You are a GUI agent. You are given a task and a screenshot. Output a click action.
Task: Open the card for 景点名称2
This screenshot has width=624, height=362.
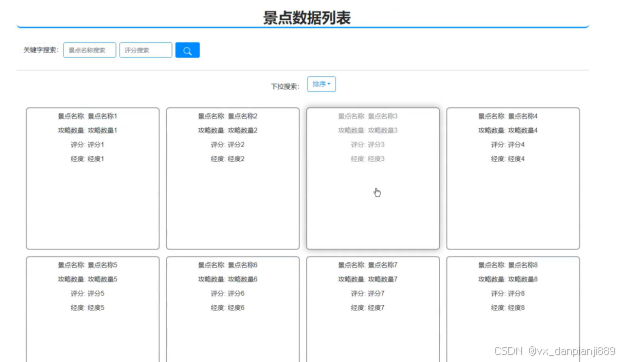click(233, 178)
